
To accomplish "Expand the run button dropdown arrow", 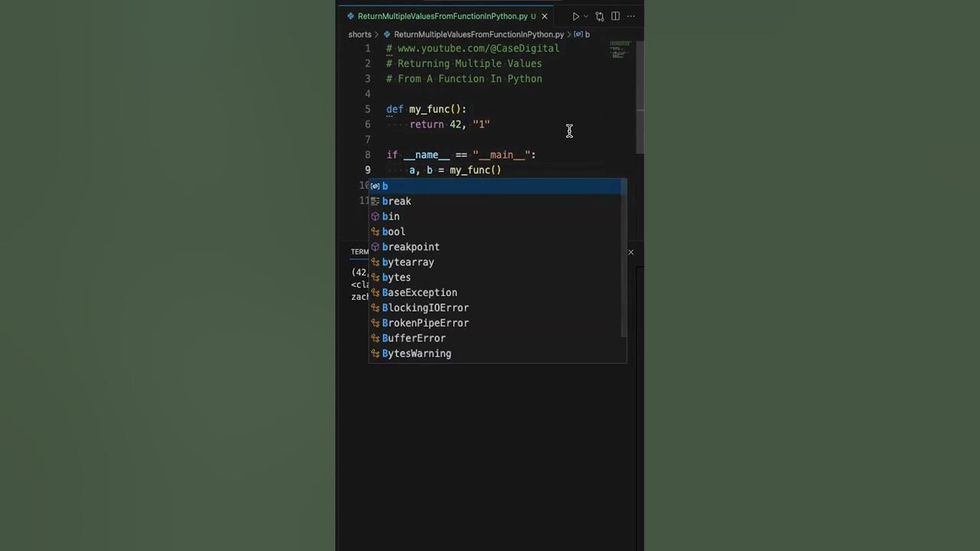I will click(586, 16).
